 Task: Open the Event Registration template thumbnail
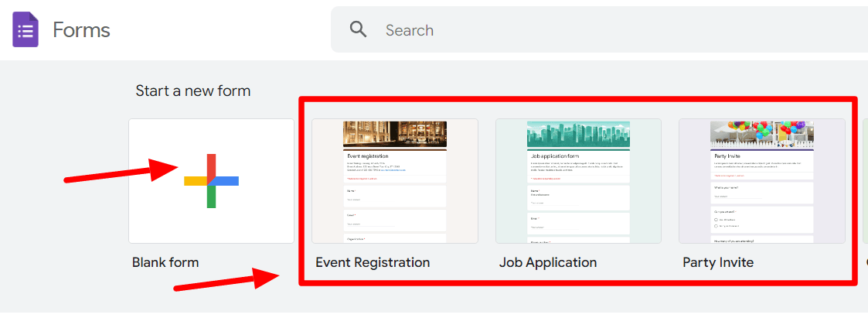point(395,181)
